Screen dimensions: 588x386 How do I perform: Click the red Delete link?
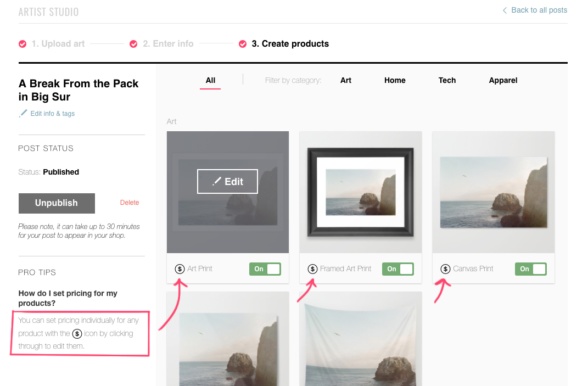point(130,203)
